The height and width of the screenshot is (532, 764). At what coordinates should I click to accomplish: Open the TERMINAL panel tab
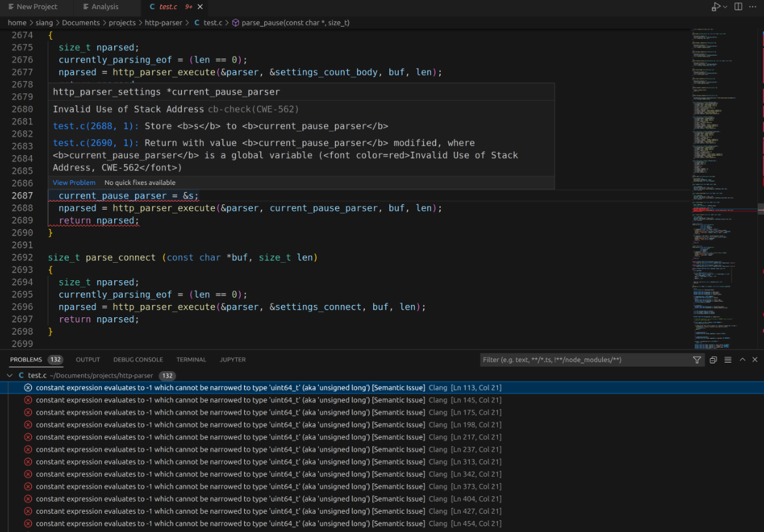point(191,359)
